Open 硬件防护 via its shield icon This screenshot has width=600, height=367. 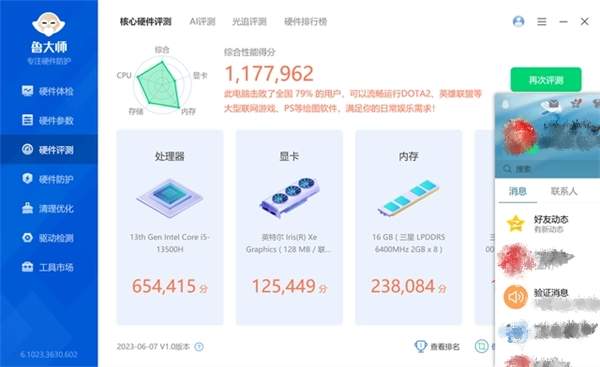pyautogui.click(x=28, y=179)
